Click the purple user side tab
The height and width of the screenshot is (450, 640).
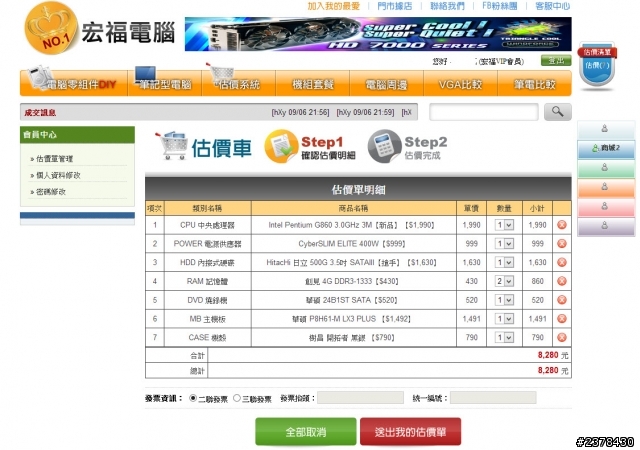pyautogui.click(x=606, y=226)
